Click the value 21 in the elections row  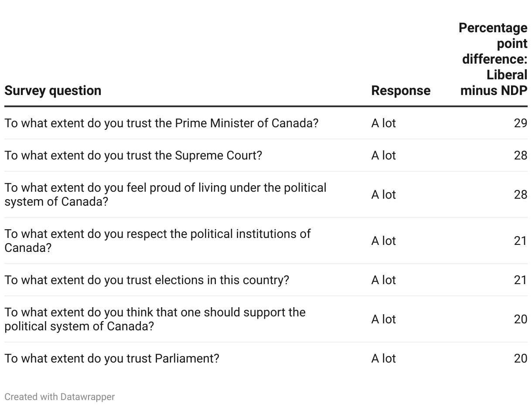point(521,280)
